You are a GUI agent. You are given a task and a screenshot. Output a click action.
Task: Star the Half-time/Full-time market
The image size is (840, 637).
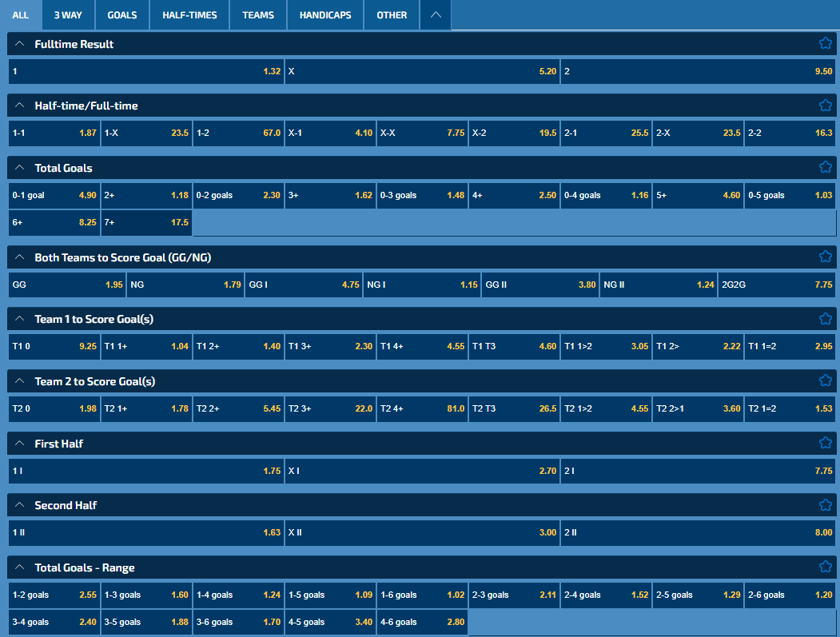tap(825, 106)
